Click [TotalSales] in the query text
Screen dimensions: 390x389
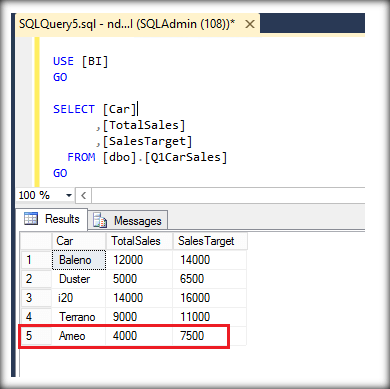tap(144, 125)
